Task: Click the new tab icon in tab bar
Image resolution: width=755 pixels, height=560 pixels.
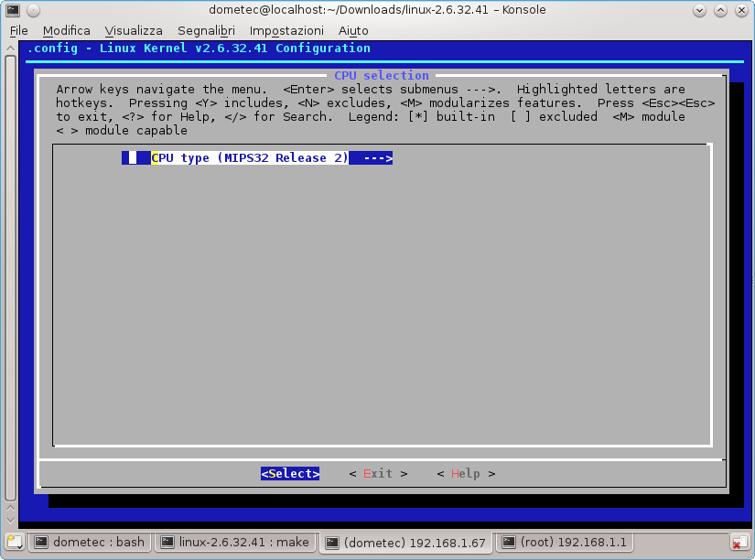Action: pyautogui.click(x=14, y=542)
